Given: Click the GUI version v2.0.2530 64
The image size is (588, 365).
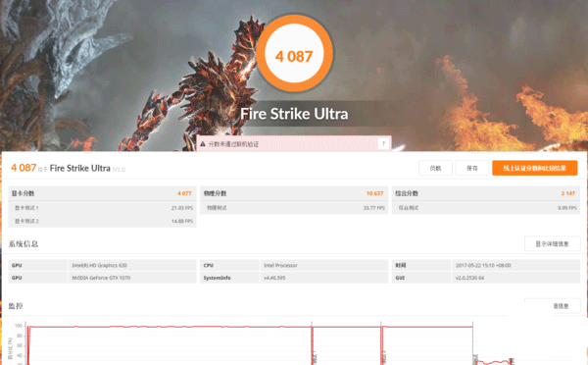Looking at the screenshot, I should [x=469, y=278].
